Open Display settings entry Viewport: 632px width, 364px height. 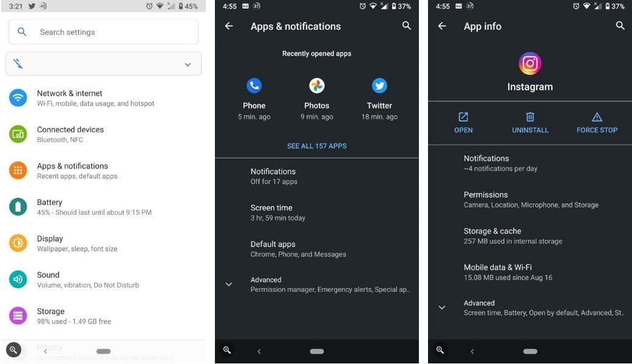tap(103, 243)
